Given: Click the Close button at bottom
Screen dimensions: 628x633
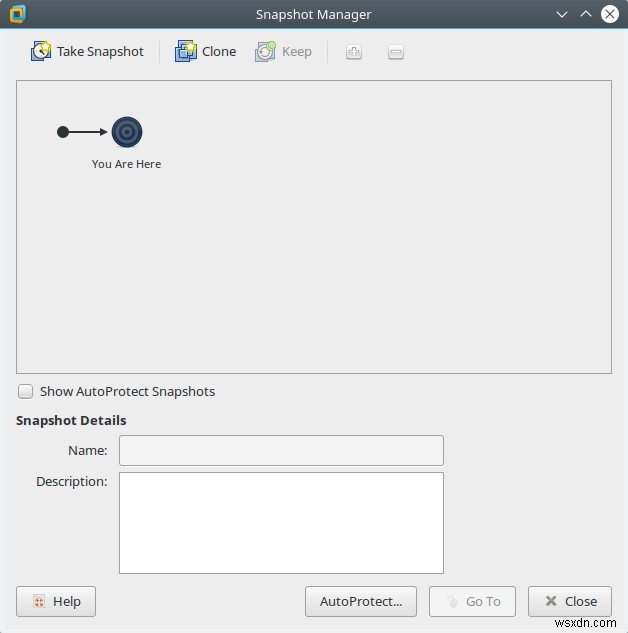Looking at the screenshot, I should 570,602.
